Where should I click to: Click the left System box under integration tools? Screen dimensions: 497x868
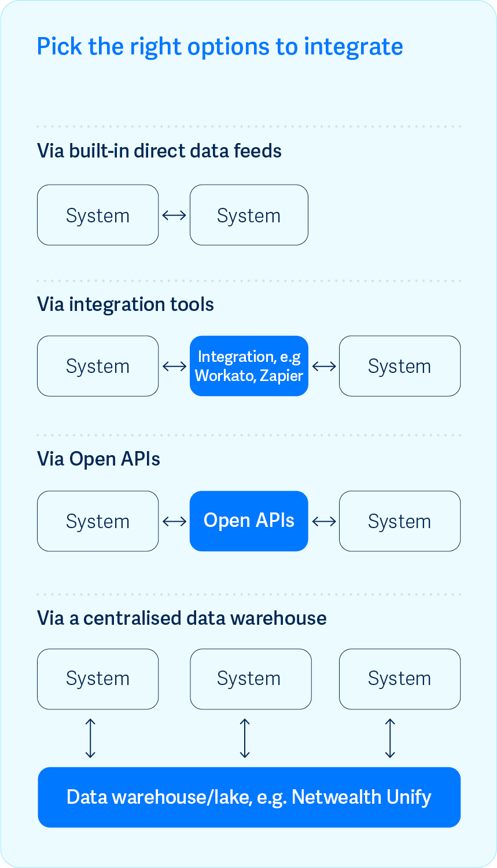(98, 366)
